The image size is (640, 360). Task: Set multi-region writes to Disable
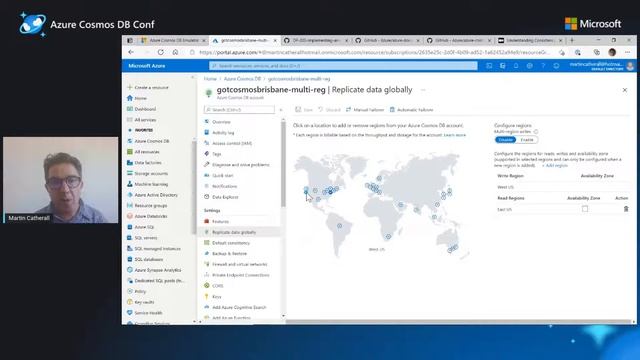coord(505,140)
